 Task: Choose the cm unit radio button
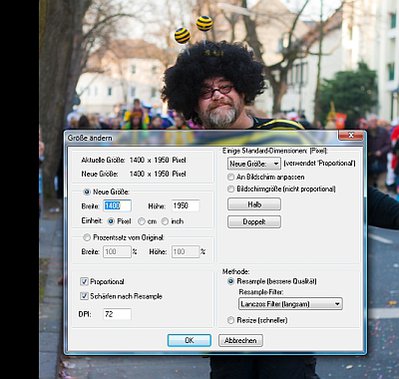click(x=141, y=221)
